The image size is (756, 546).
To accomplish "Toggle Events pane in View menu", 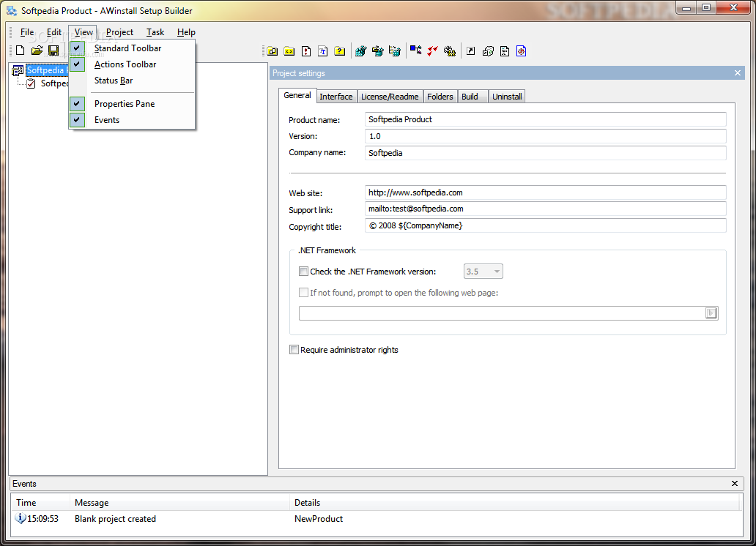I will (x=132, y=120).
